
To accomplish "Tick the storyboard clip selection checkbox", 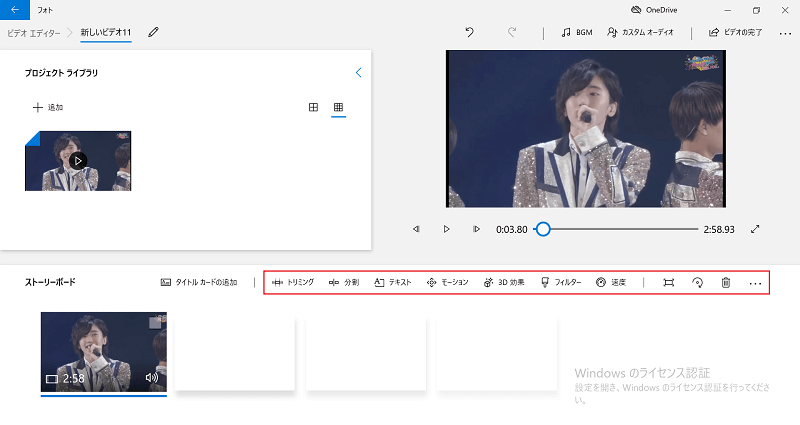I will click(x=155, y=322).
